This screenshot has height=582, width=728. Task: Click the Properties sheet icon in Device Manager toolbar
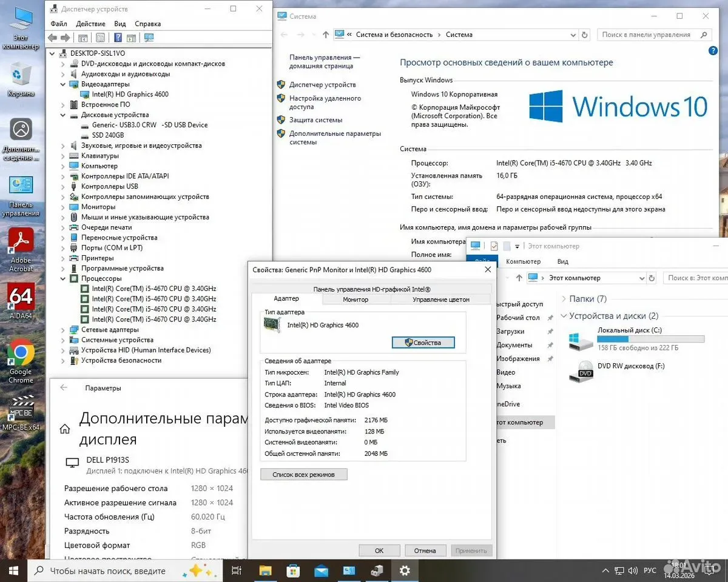(100, 38)
